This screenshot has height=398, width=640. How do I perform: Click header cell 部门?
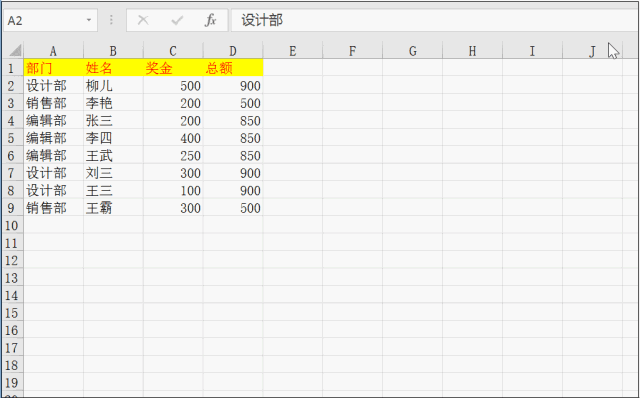53,68
